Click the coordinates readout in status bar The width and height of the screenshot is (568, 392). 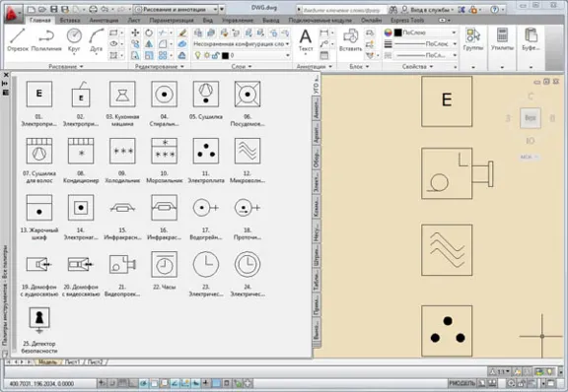point(41,384)
